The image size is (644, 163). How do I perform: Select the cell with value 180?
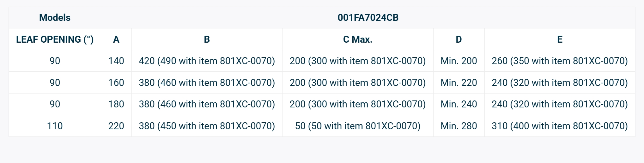tap(116, 104)
